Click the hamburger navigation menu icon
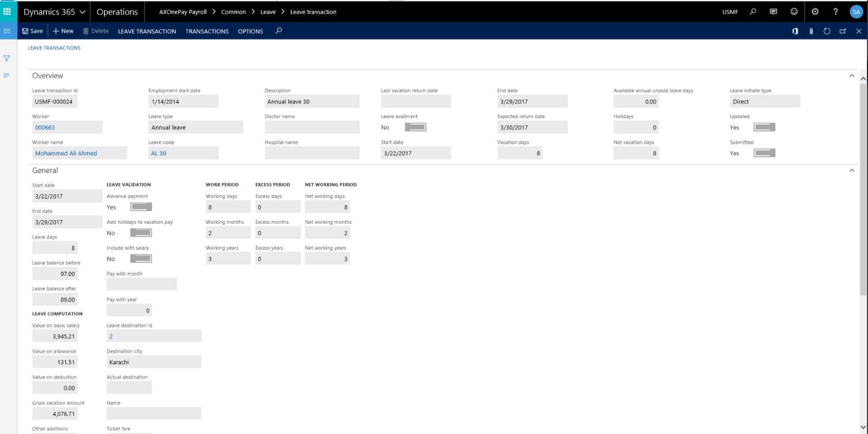This screenshot has width=868, height=434. click(7, 31)
